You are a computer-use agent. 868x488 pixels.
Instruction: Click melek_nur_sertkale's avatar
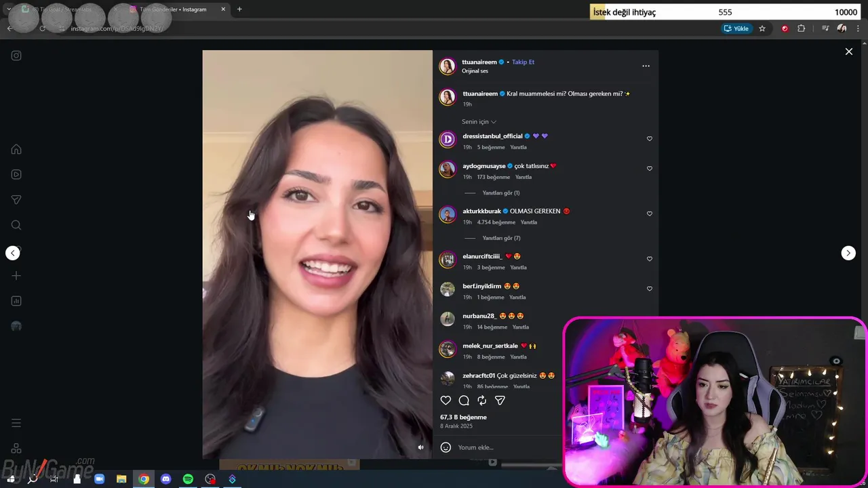[448, 349]
